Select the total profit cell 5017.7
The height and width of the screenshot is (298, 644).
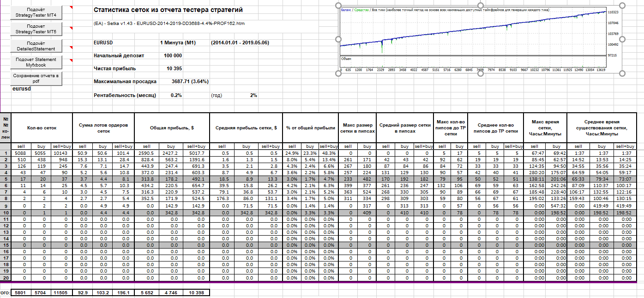pyautogui.click(x=197, y=153)
